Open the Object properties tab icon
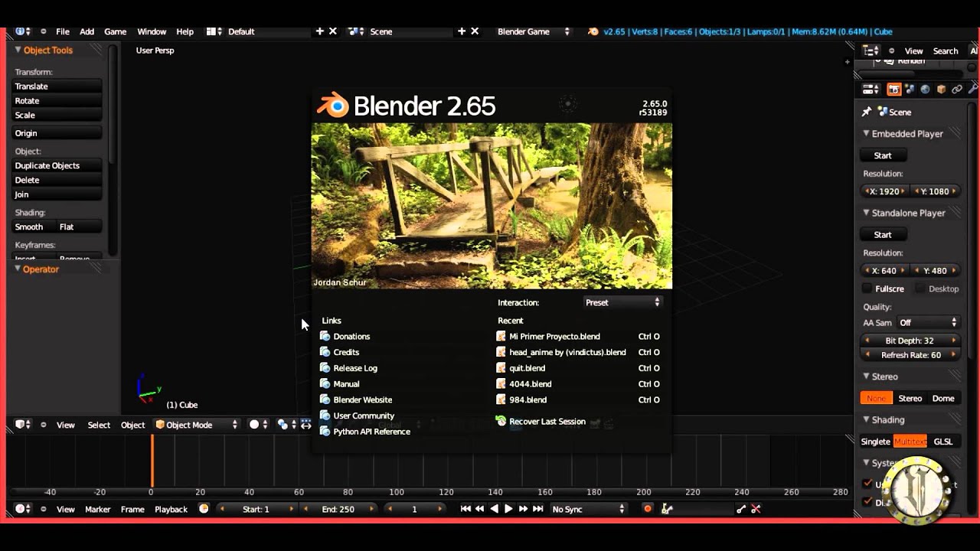980x551 pixels. pyautogui.click(x=941, y=90)
